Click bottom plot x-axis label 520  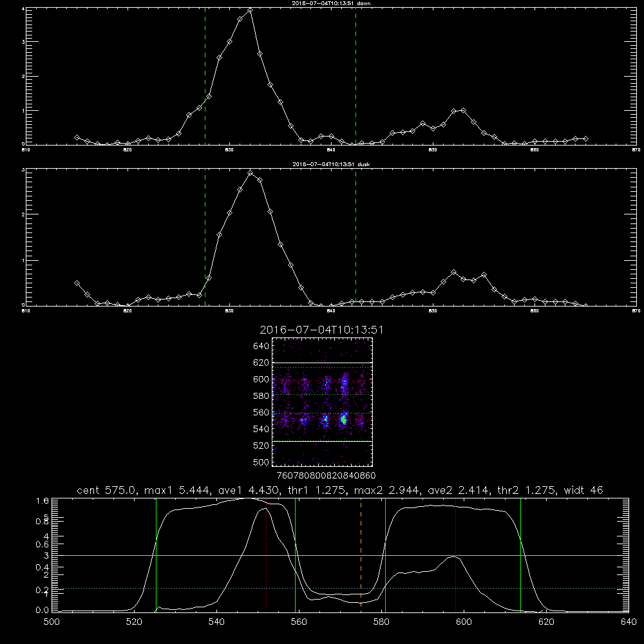(x=134, y=622)
